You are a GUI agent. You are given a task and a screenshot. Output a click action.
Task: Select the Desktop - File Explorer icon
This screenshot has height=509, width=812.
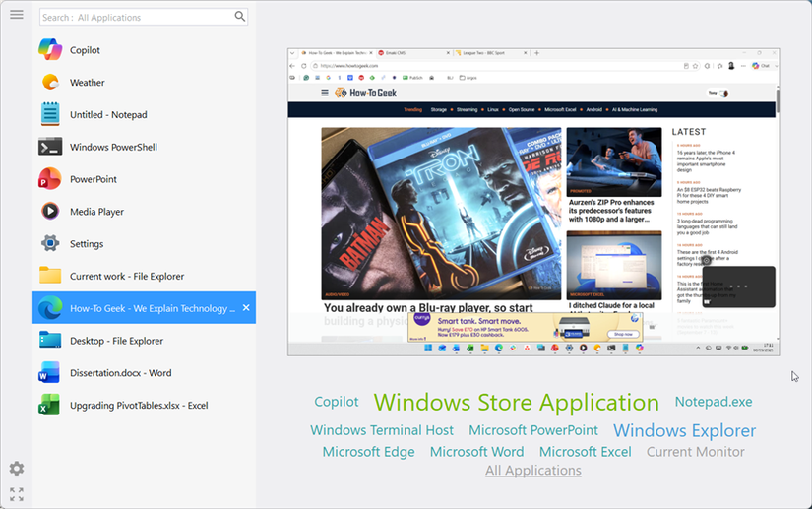[x=50, y=341]
